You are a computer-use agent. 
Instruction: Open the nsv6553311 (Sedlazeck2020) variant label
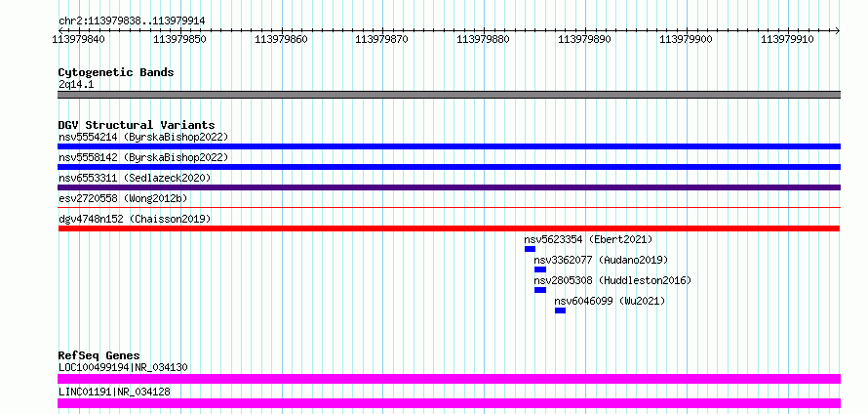pos(135,178)
